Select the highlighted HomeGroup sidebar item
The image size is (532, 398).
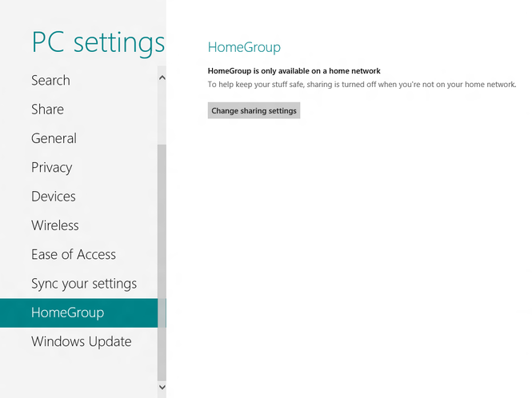click(78, 313)
